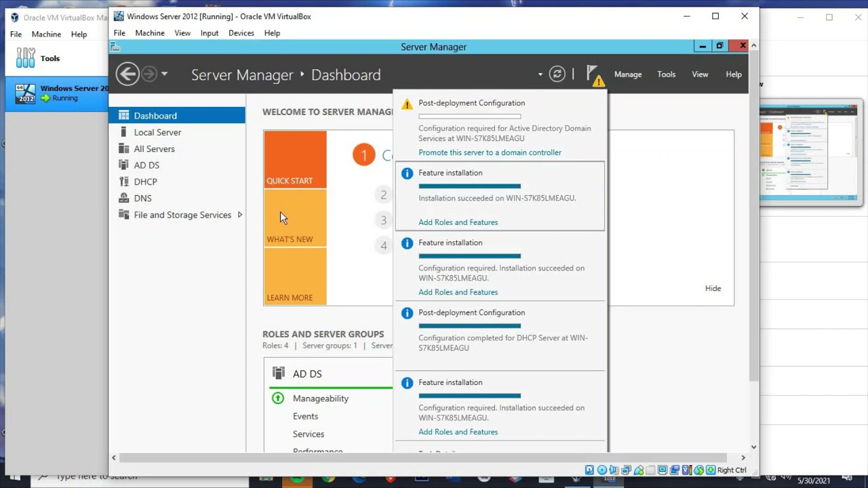Click completed progress bar for DHCP Server configuration
The image size is (868, 488).
pyautogui.click(x=469, y=326)
